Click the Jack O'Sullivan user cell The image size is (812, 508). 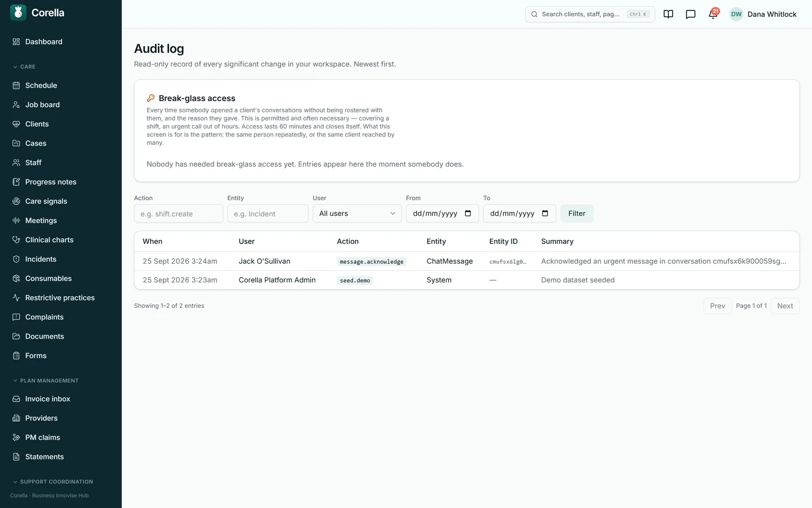(x=264, y=261)
